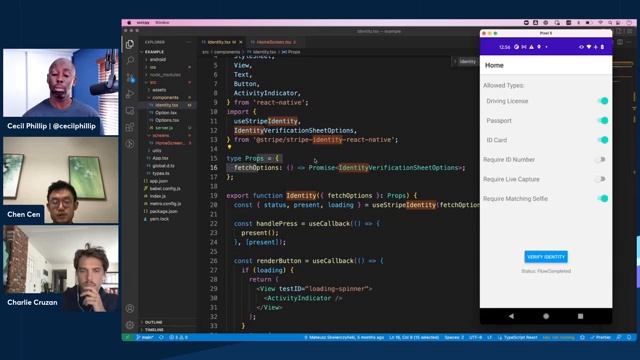Close the Identity.tsx editor tab
The height and width of the screenshot is (360, 640).
coord(240,42)
